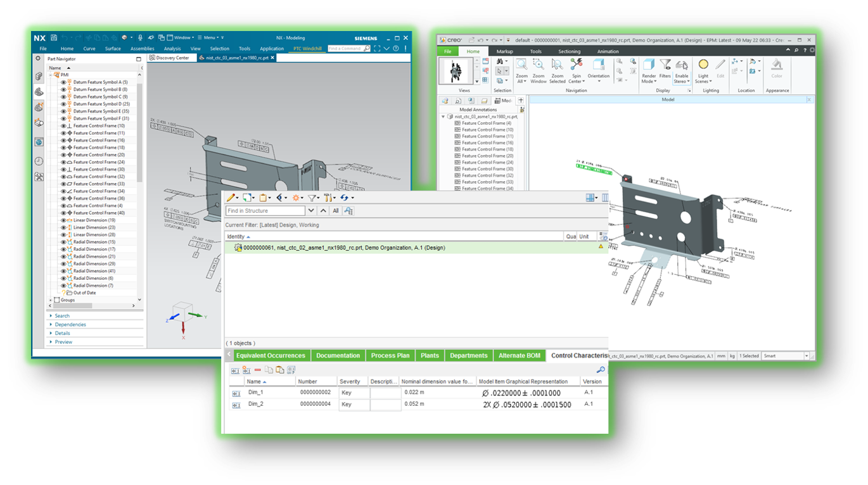Click the advanced find icon next to All

[348, 211]
